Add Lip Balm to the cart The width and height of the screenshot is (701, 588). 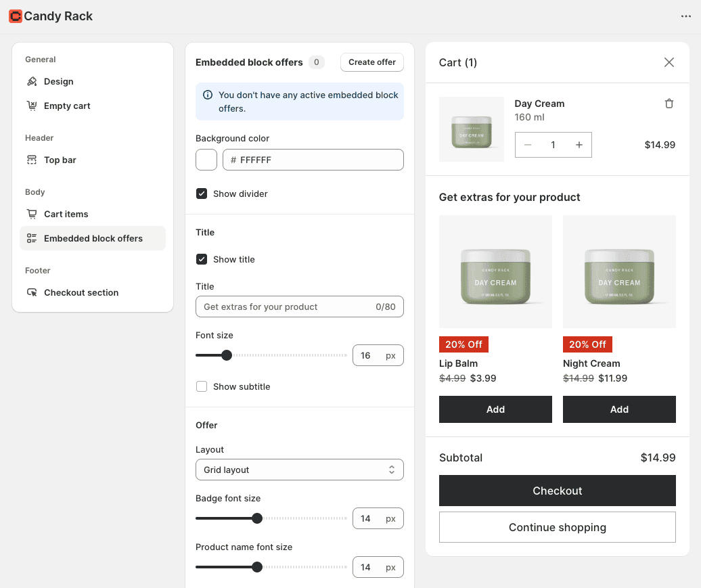pos(495,409)
